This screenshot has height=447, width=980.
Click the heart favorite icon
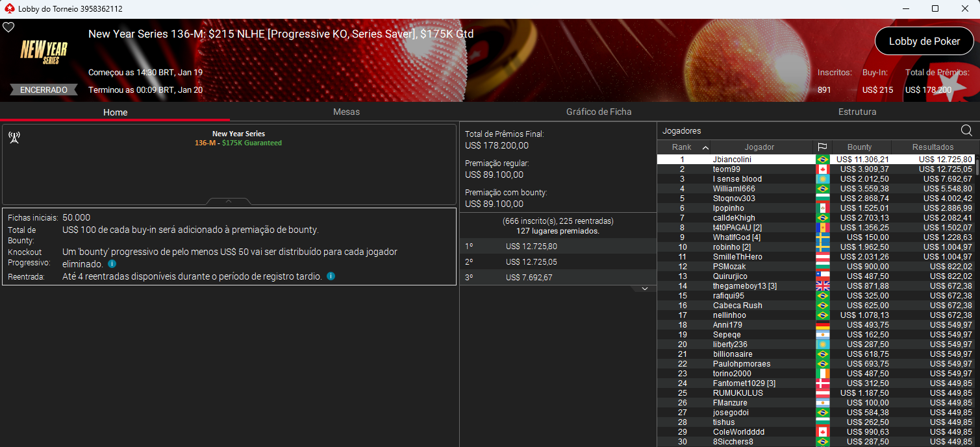8,27
